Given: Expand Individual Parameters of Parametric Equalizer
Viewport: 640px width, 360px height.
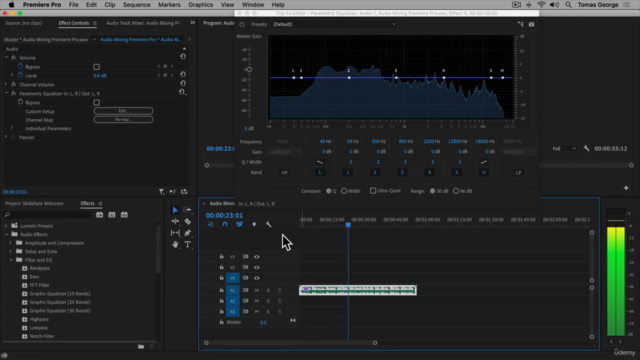Looking at the screenshot, I should (x=11, y=128).
